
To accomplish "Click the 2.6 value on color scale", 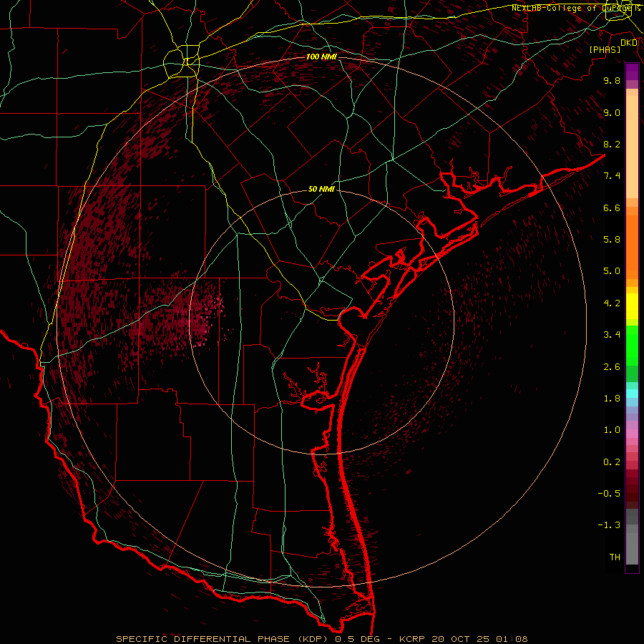I will click(x=612, y=367).
